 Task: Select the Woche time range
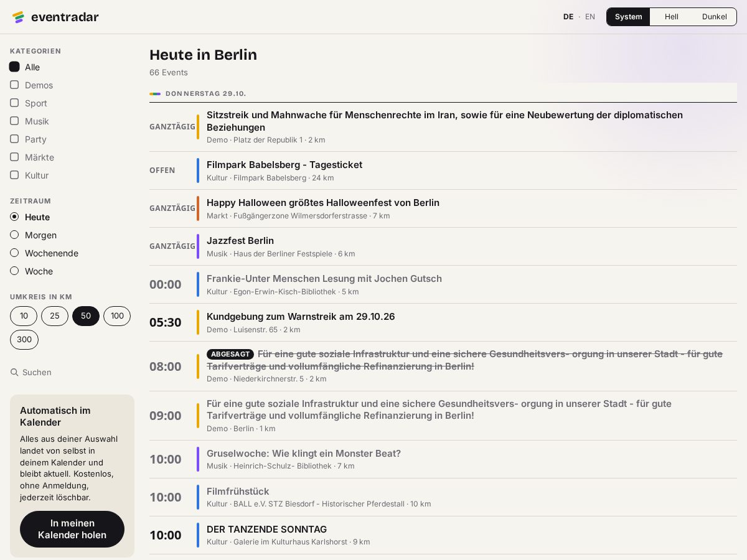pos(14,271)
